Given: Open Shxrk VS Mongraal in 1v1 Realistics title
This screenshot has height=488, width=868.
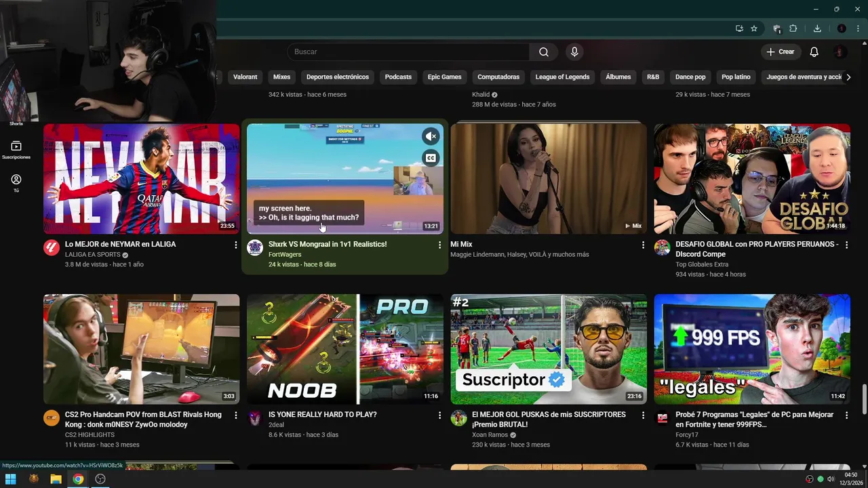Looking at the screenshot, I should point(328,244).
